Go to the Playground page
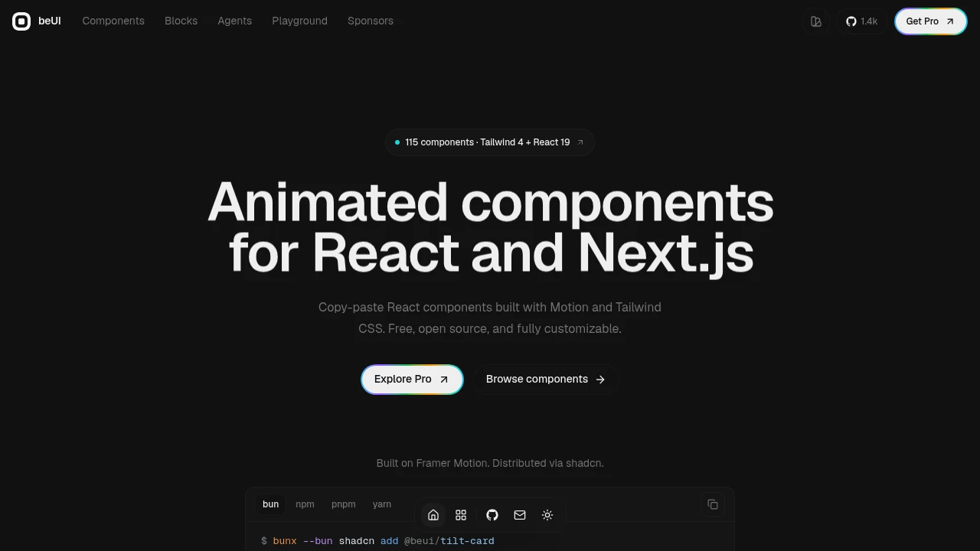The height and width of the screenshot is (551, 980). 299,21
